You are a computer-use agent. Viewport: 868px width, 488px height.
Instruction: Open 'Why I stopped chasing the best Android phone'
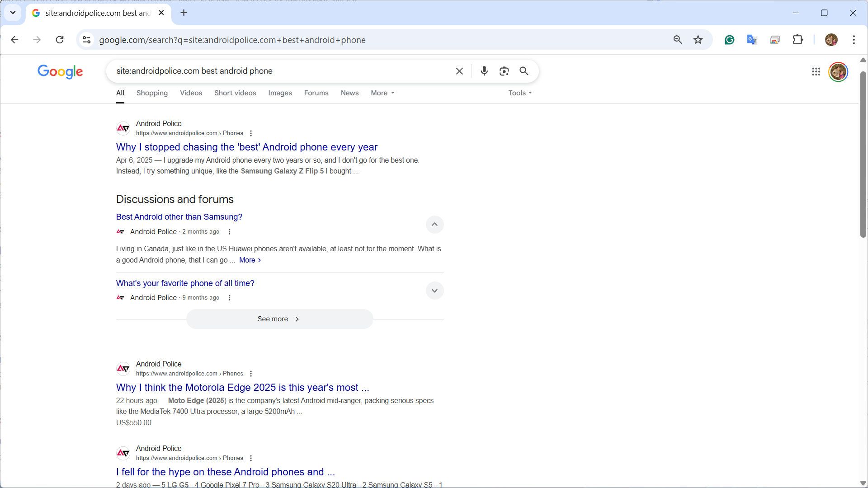[246, 147]
